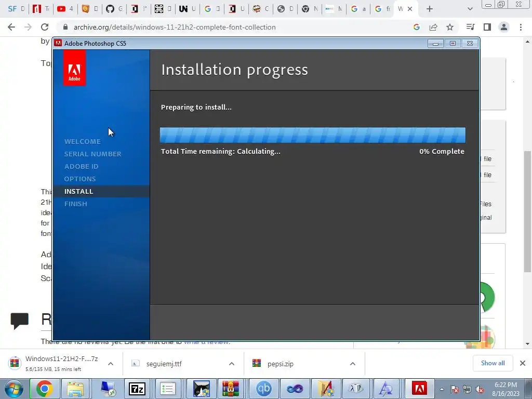This screenshot has width=532, height=399.
Task: Open the Adobe installer taskbar icon
Action: pos(419,389)
